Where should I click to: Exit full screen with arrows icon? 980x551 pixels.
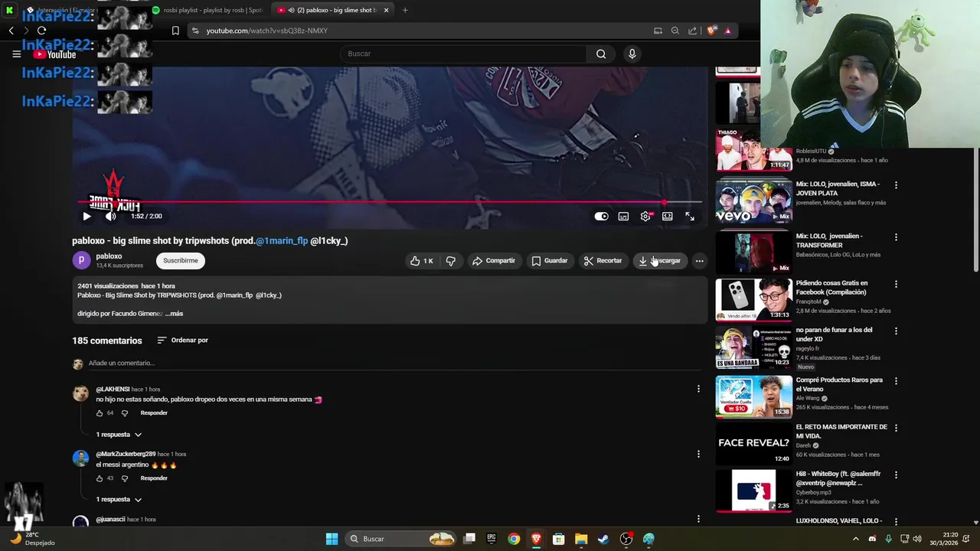[x=690, y=217]
